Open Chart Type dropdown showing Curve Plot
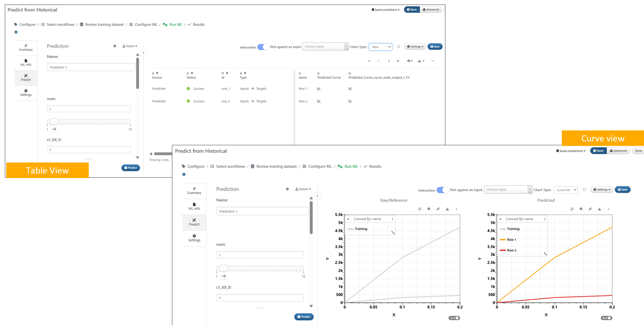Image resolution: width=644 pixels, height=325 pixels. coord(566,190)
